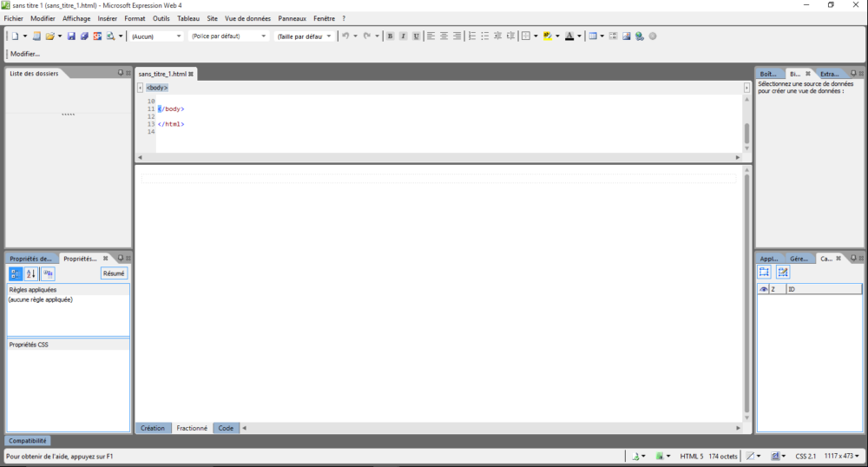Click the Save (disk) toolbar icon

pos(71,36)
